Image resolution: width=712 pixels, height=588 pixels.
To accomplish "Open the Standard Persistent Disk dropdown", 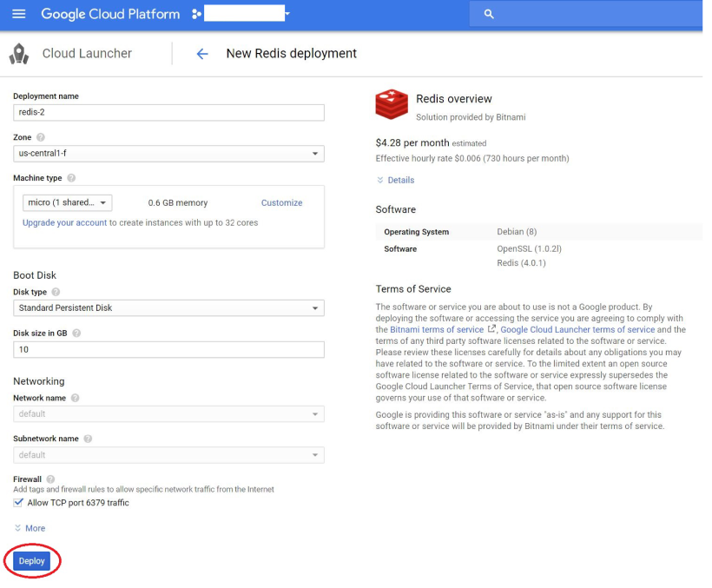I will click(168, 307).
